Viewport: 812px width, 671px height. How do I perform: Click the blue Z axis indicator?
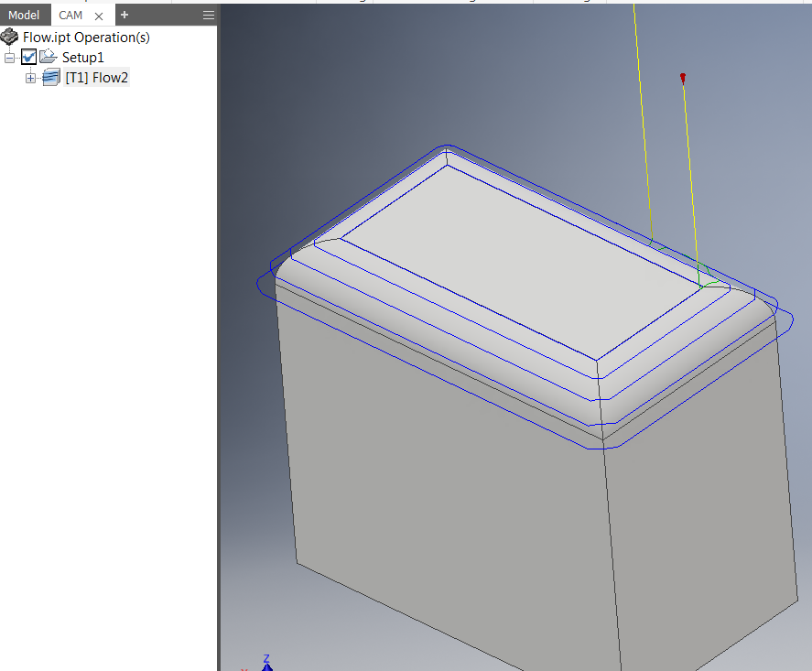[x=266, y=663]
